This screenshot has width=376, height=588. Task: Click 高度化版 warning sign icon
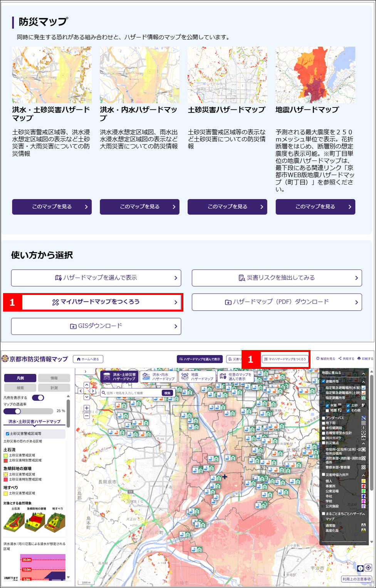(363, 530)
